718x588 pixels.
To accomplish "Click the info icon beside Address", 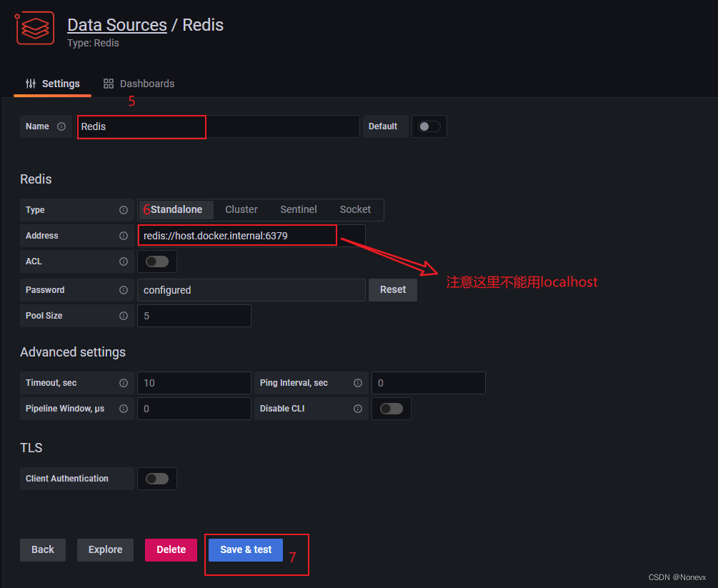I will point(123,235).
